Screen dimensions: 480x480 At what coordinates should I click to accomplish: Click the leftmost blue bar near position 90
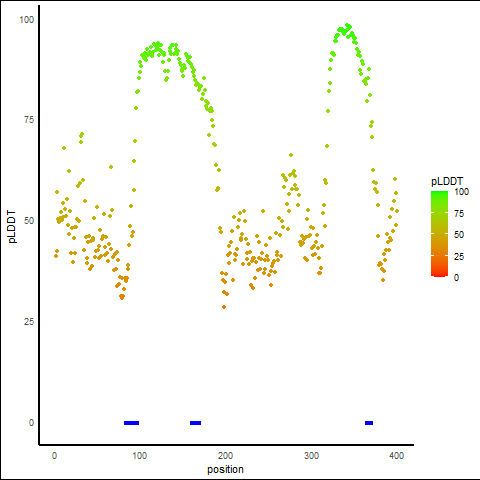pos(131,423)
